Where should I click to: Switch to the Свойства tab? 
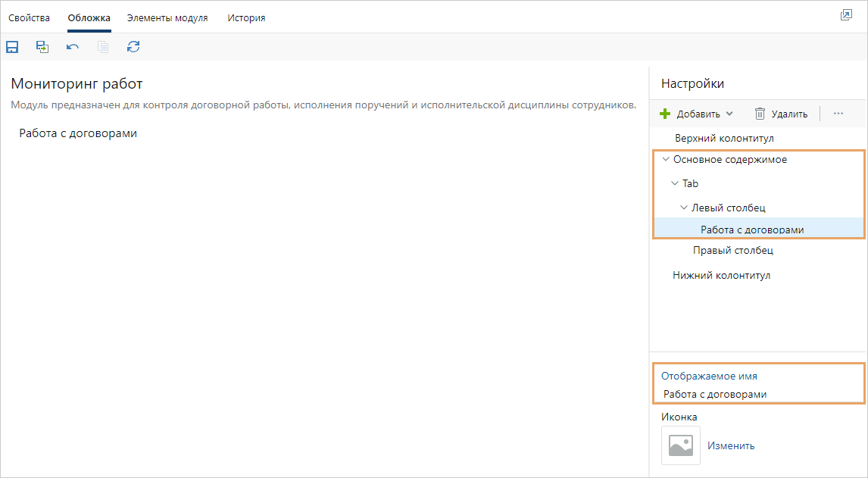click(x=29, y=17)
